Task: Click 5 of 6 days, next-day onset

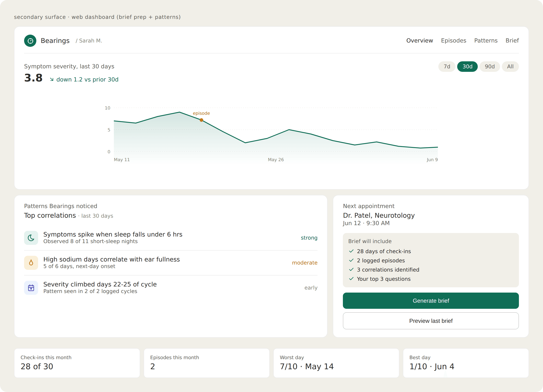Action: [79, 266]
